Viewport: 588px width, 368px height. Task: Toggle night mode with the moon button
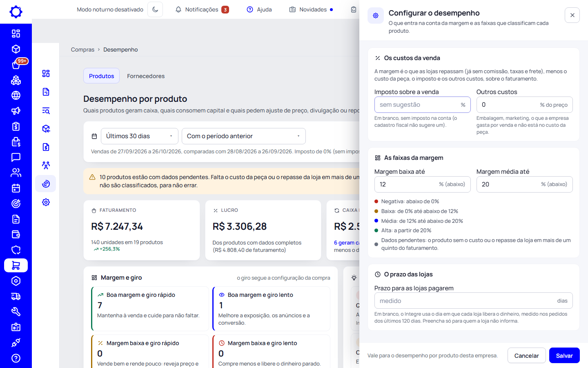pos(155,9)
